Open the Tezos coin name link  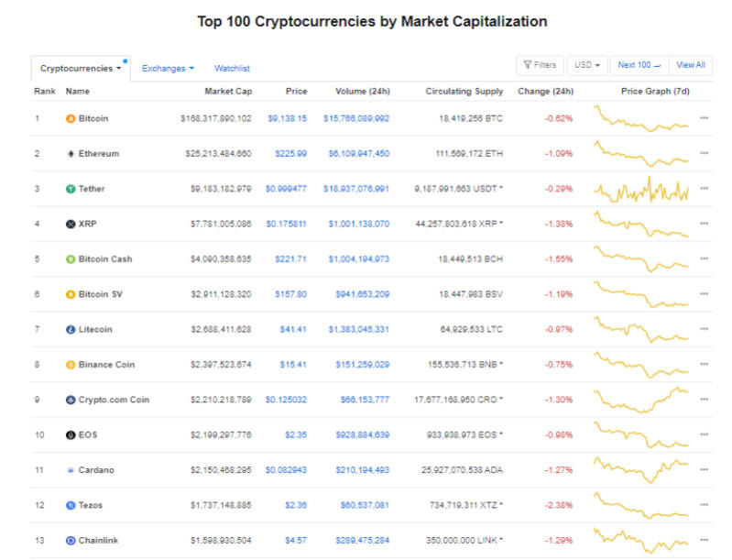[x=93, y=505]
